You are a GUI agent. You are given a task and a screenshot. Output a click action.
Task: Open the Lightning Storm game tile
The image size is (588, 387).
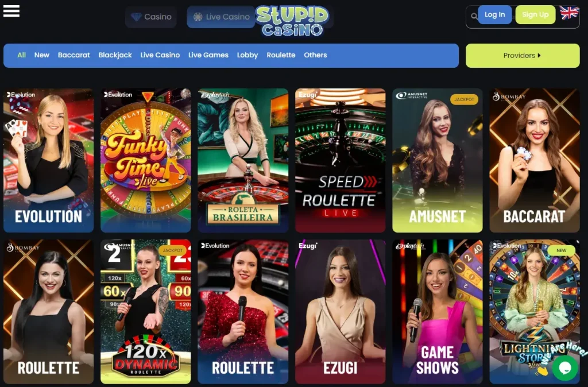point(535,312)
